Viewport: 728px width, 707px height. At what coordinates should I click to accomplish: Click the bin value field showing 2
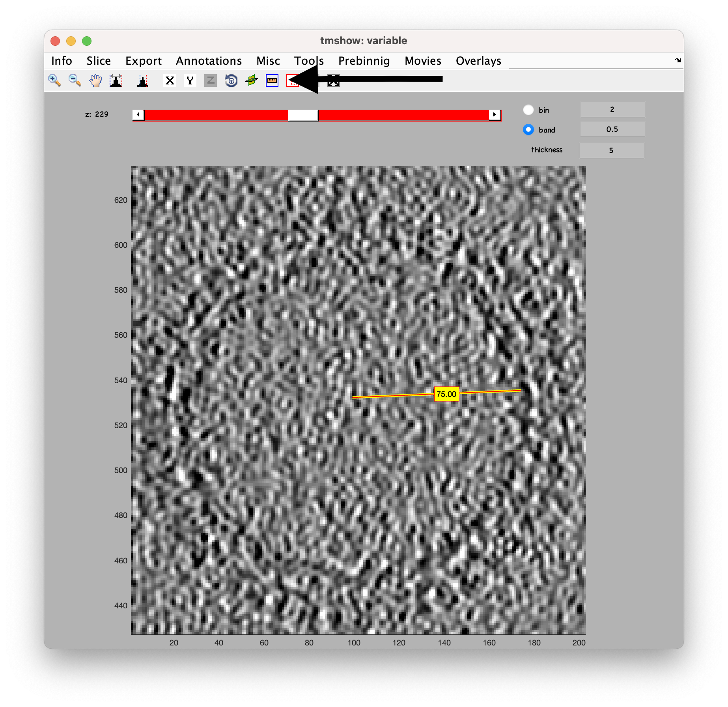[612, 109]
